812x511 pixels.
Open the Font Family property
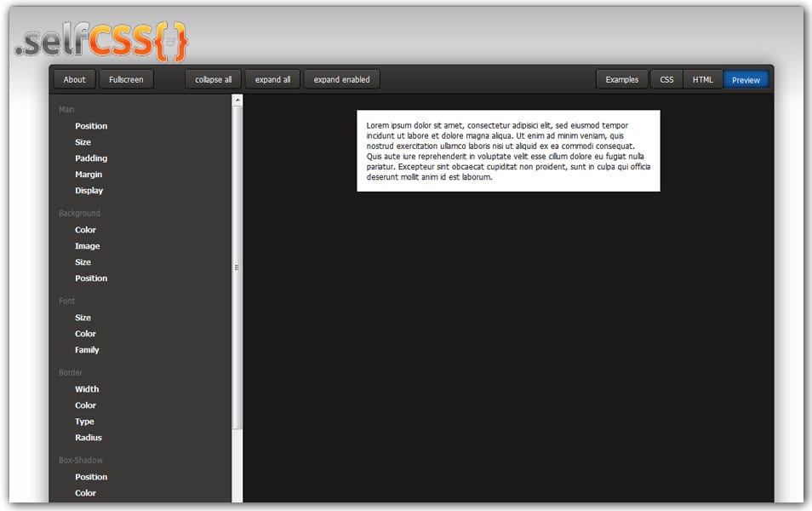click(87, 349)
